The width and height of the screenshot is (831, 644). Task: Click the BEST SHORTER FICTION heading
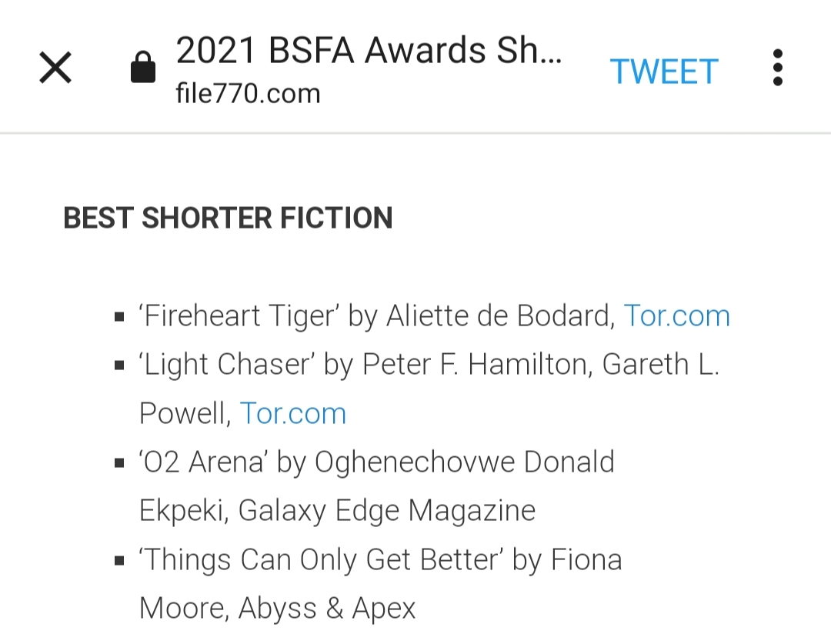(228, 219)
